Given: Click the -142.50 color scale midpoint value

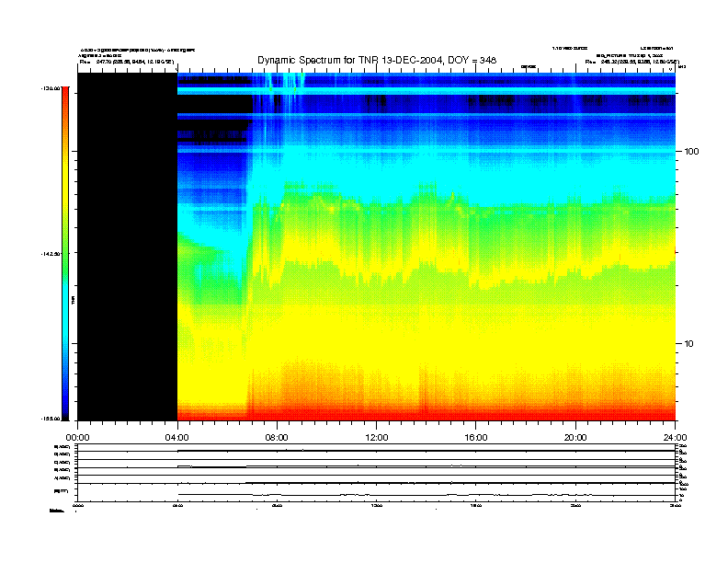Looking at the screenshot, I should click(x=51, y=254).
